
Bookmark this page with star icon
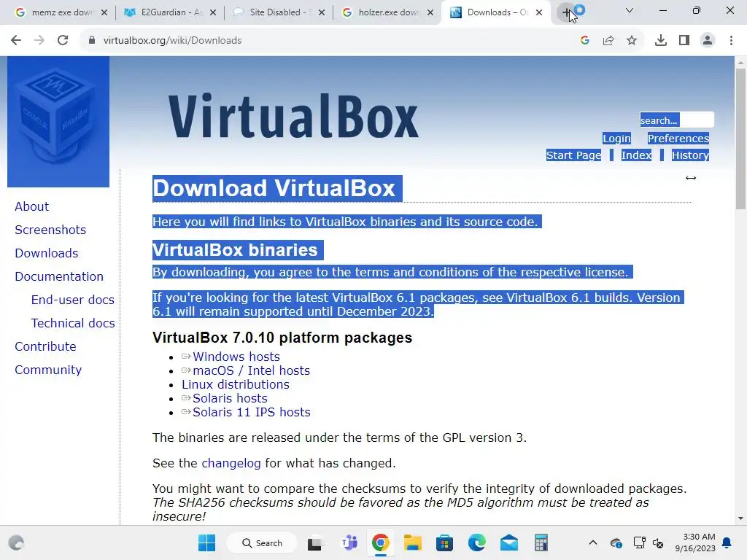[632, 41]
